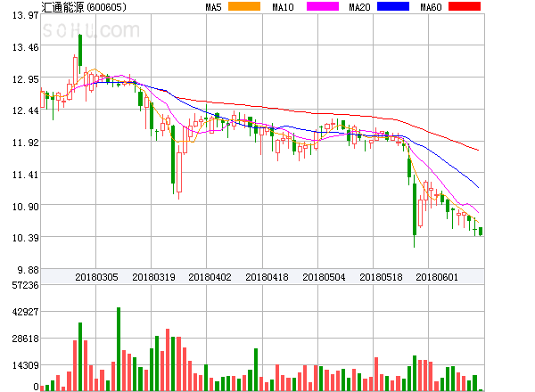Screen dimensions: 535x392
Task: Click the 20180518 date label
Action: [381, 277]
